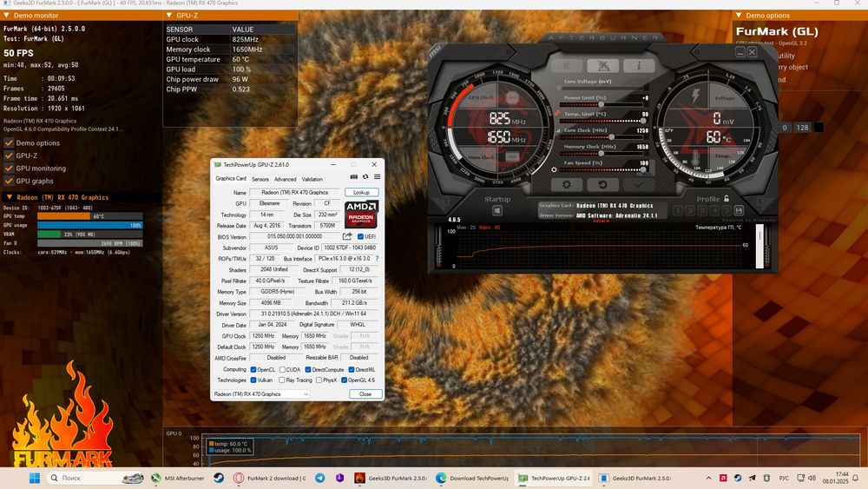The image size is (868, 489).
Task: Toggle DirectML checkbox in GPU-Z
Action: [x=352, y=369]
